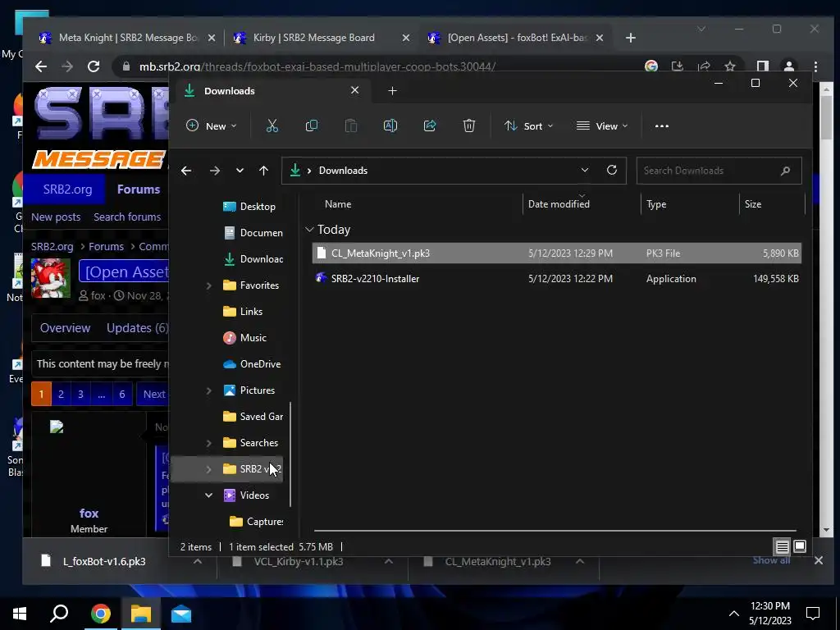Expand the Pictures folder in sidebar
Screen dimensions: 840x630
pos(209,390)
